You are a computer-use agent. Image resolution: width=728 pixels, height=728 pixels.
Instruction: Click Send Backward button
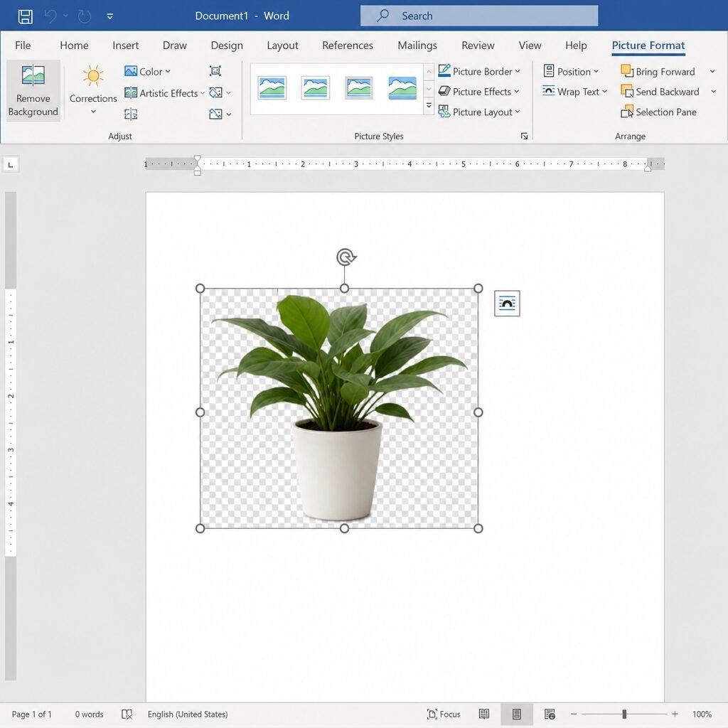660,92
